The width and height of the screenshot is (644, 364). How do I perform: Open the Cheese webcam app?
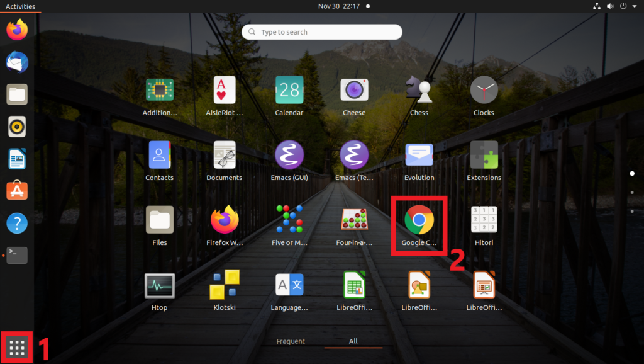[x=354, y=91]
